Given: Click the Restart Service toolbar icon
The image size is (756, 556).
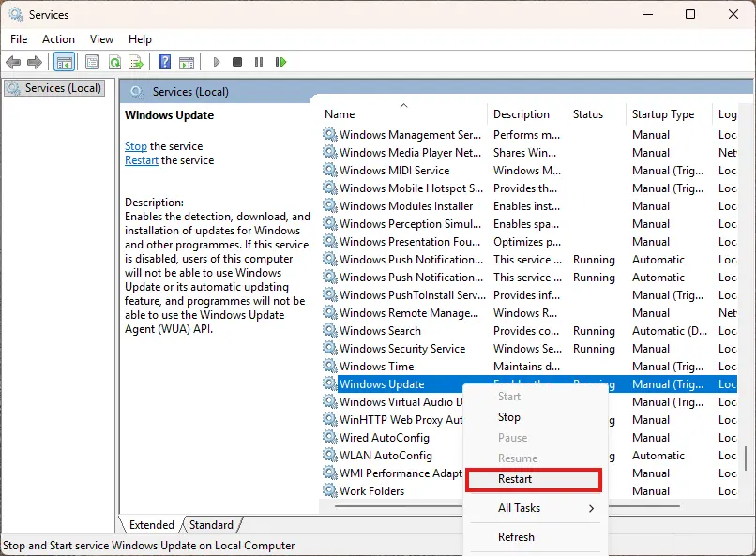Looking at the screenshot, I should pos(280,62).
